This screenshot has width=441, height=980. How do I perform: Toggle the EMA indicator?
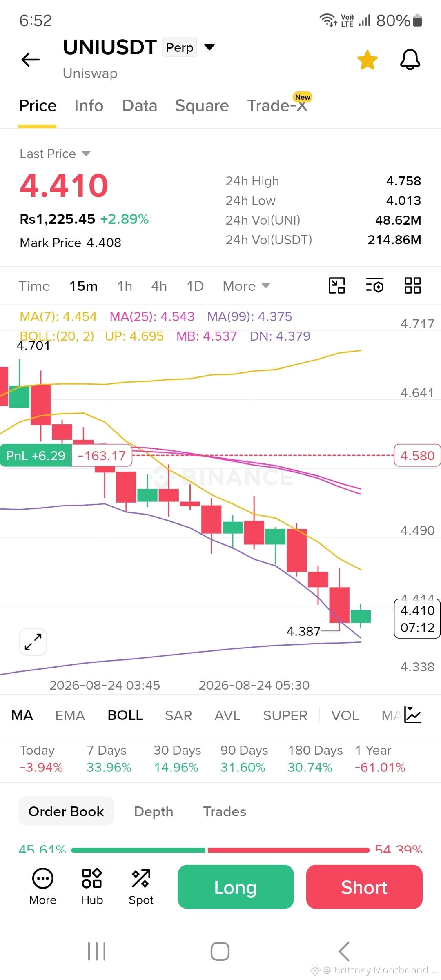click(70, 715)
